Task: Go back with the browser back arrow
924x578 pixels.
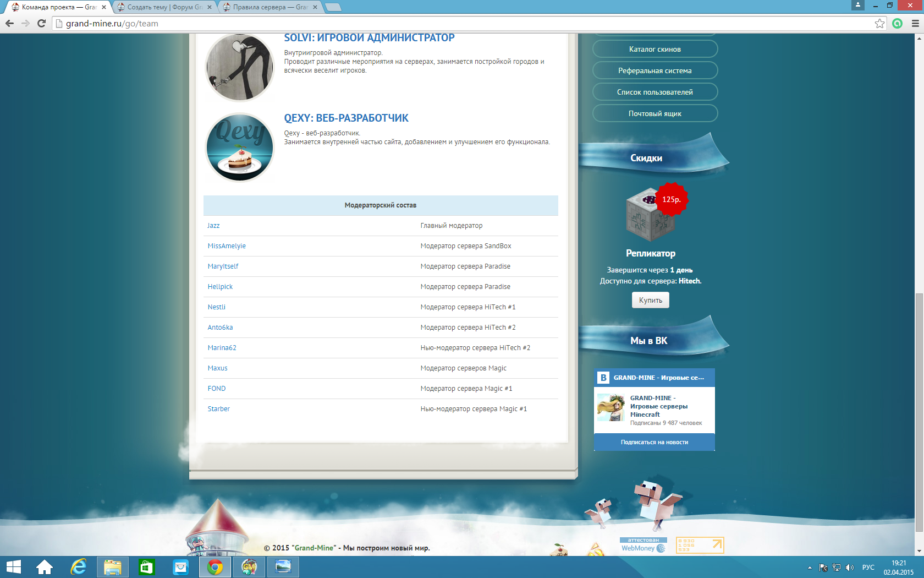Action: point(9,23)
